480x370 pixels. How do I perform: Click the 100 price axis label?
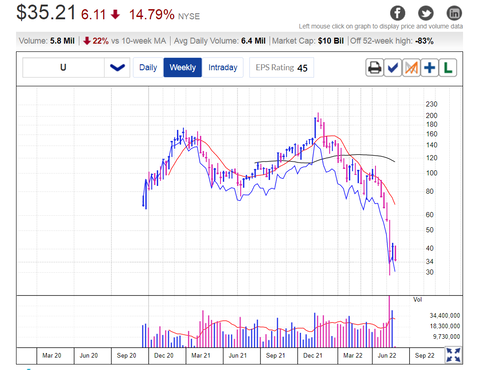tap(431, 173)
